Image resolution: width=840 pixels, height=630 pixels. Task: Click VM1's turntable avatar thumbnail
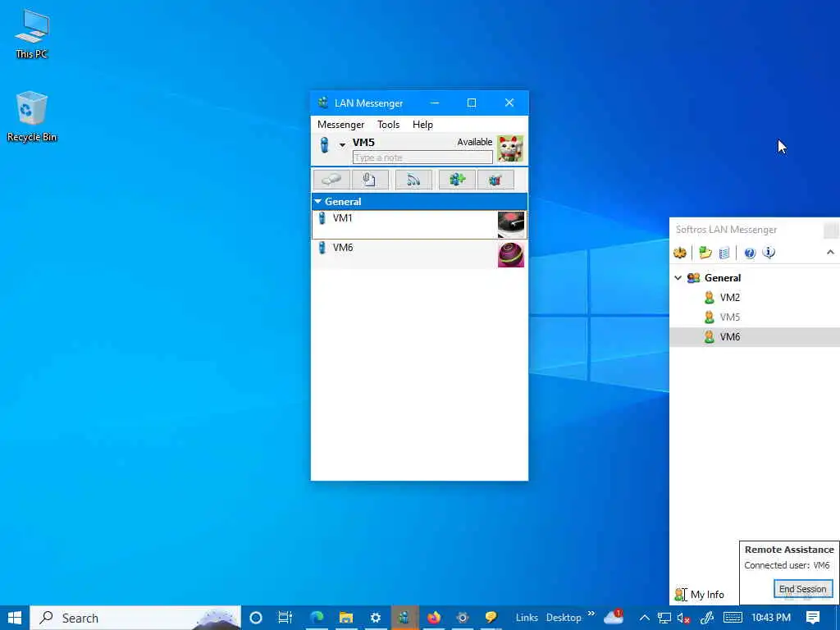tap(511, 224)
